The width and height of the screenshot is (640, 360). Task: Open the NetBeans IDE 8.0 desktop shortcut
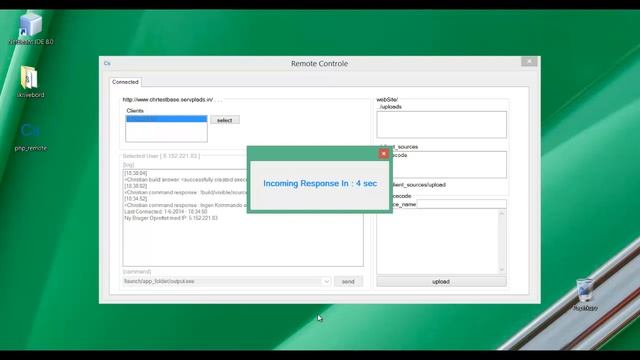[x=31, y=29]
